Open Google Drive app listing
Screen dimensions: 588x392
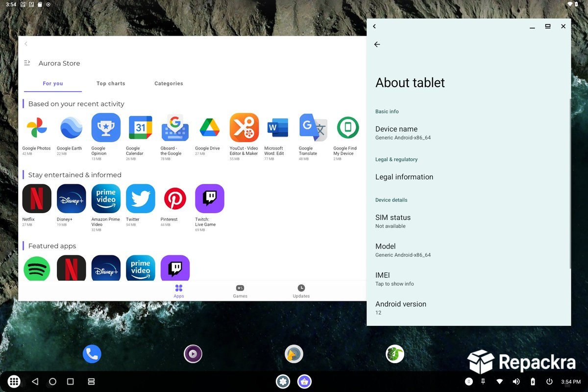pos(210,128)
